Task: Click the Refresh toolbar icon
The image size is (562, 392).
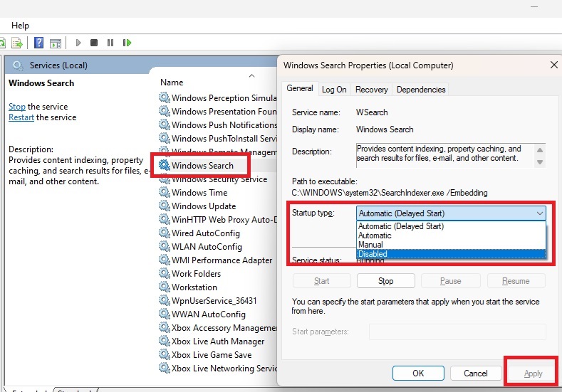Action: [x=2, y=43]
